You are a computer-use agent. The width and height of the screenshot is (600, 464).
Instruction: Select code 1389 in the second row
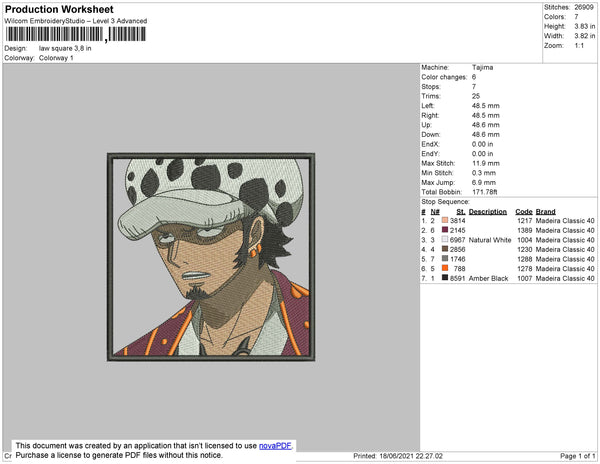[x=525, y=230]
